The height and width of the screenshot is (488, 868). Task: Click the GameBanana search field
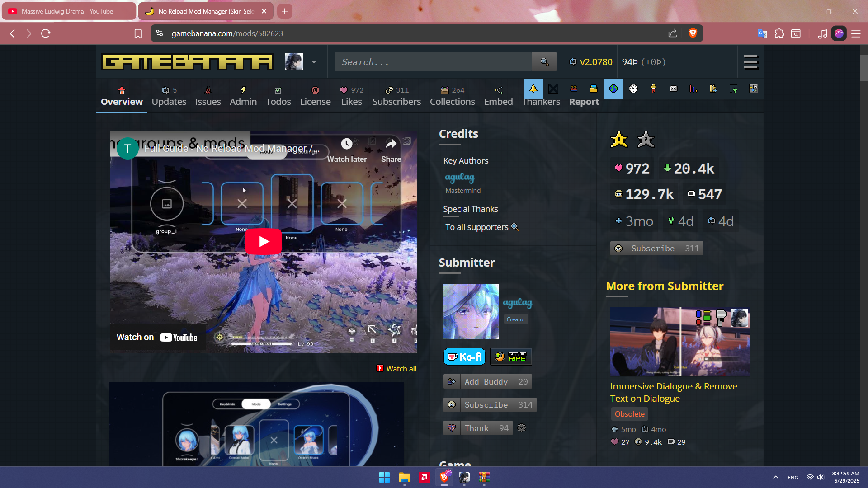[433, 62]
